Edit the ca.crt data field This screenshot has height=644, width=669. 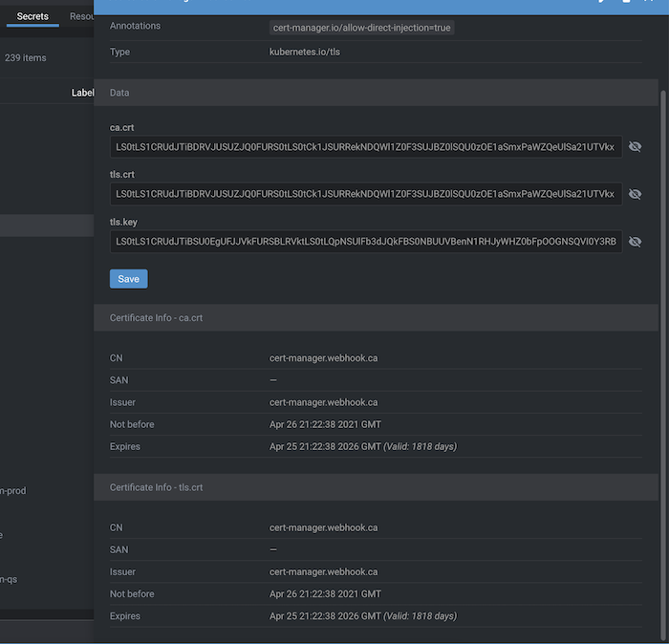[366, 147]
